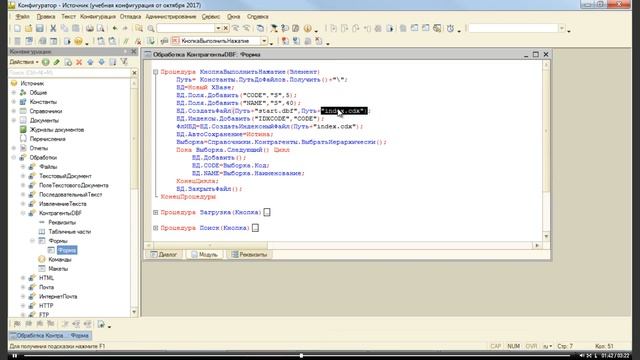The image size is (640, 360).
Task: Click the Syntax helper icon with question mark
Action: [x=284, y=28]
